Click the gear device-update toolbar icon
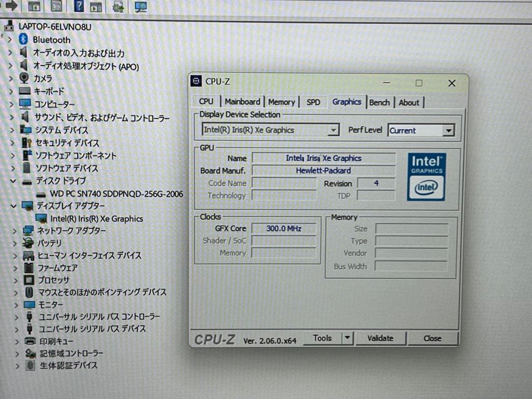The image size is (532, 399). click(x=118, y=6)
